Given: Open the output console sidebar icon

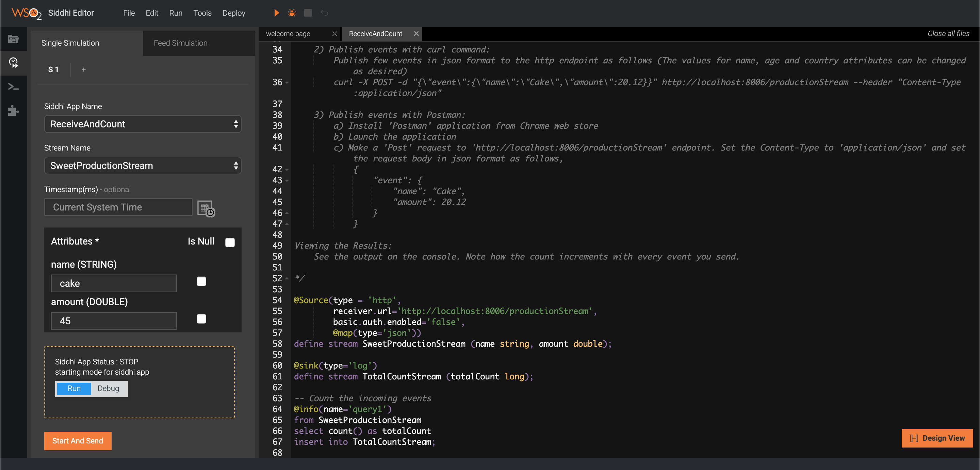Looking at the screenshot, I should (14, 87).
